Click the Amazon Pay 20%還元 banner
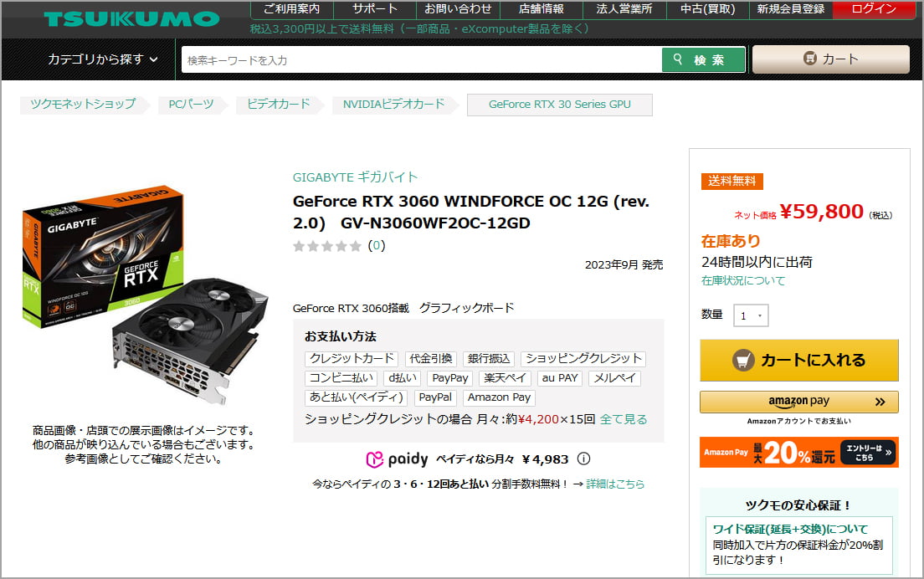 [x=799, y=453]
